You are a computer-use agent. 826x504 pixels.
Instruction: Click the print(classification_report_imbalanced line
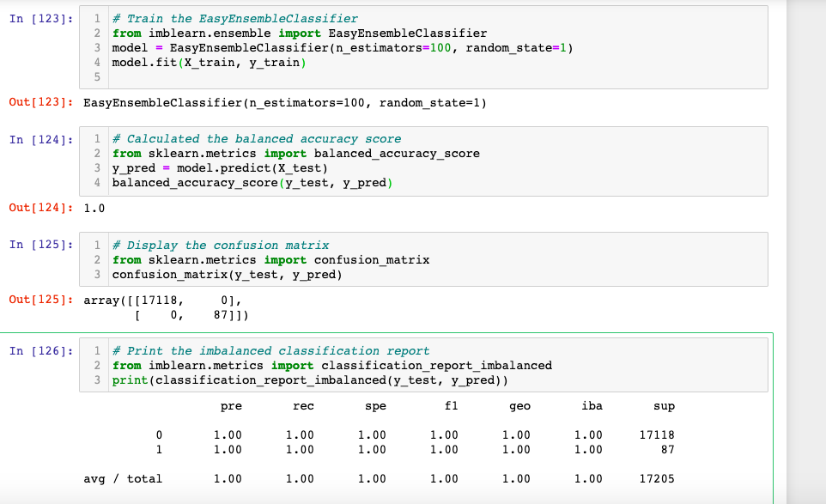tap(310, 380)
